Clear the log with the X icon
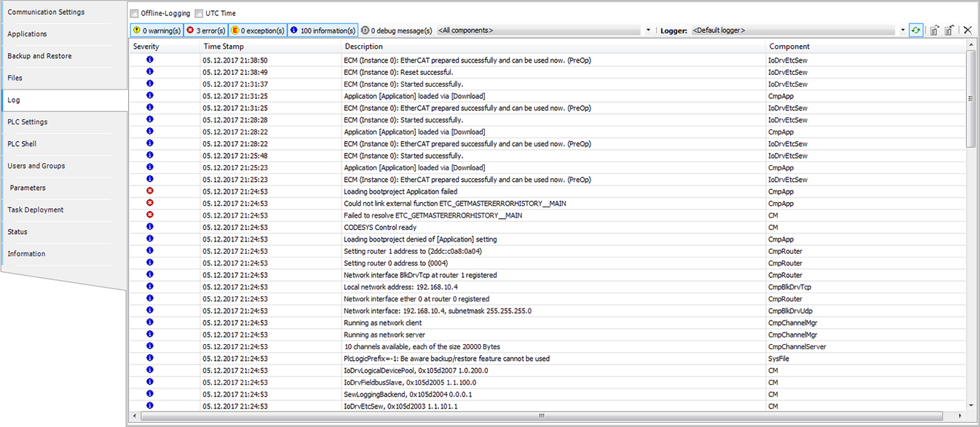Screen dimensions: 980x427 click(968, 30)
